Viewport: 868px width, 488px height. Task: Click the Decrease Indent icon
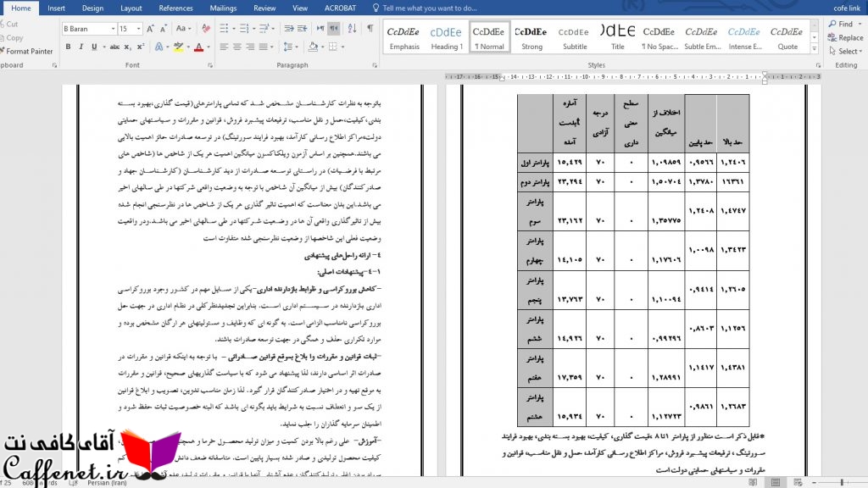pyautogui.click(x=289, y=28)
